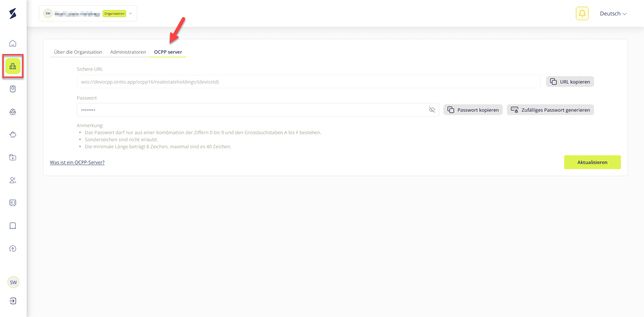Expand the organisation switcher dropdown

[130, 13]
